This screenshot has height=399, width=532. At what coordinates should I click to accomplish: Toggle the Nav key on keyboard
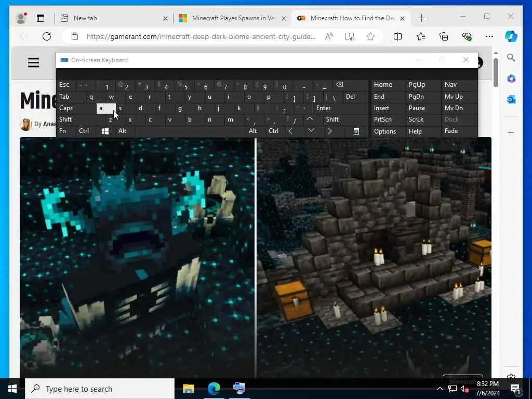tap(459, 85)
